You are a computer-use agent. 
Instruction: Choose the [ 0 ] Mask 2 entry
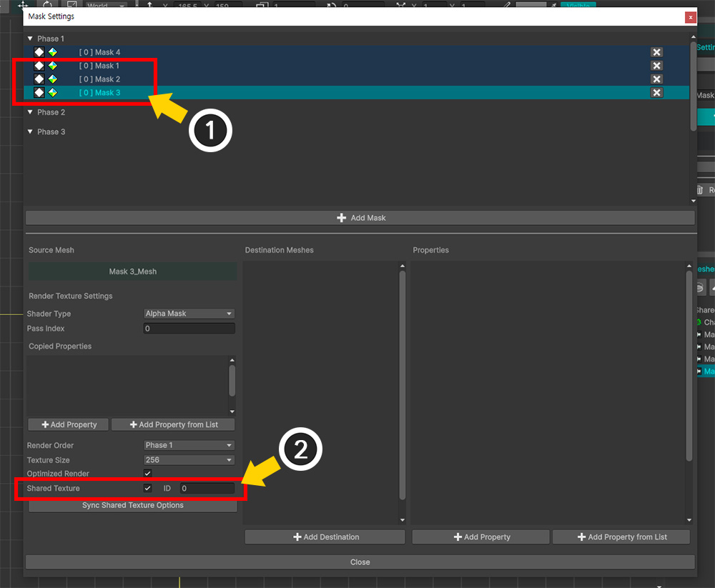click(x=356, y=79)
